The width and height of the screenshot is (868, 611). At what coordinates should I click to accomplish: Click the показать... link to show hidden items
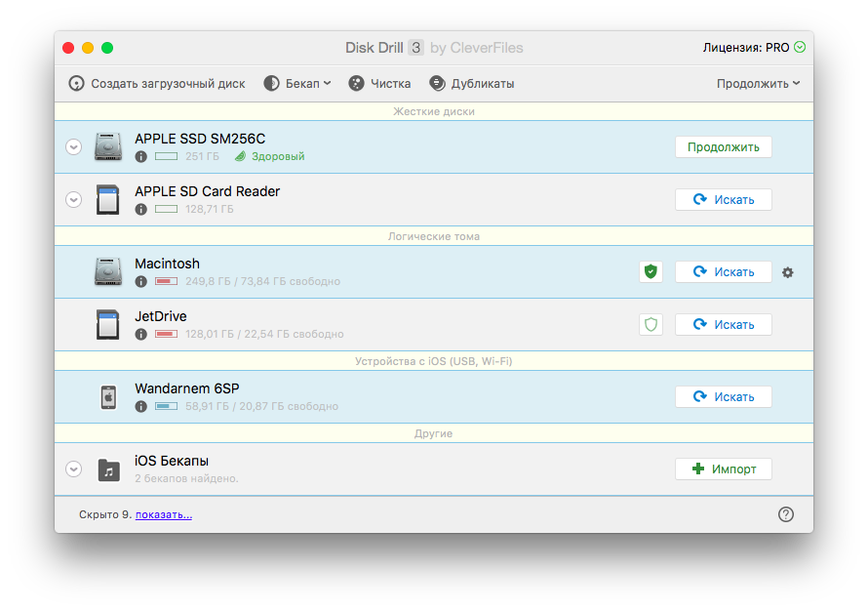point(164,514)
